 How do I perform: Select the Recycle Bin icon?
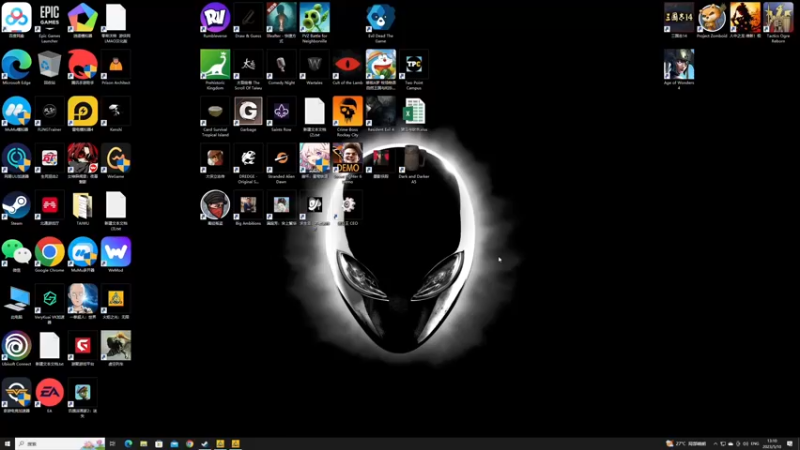(x=49, y=68)
